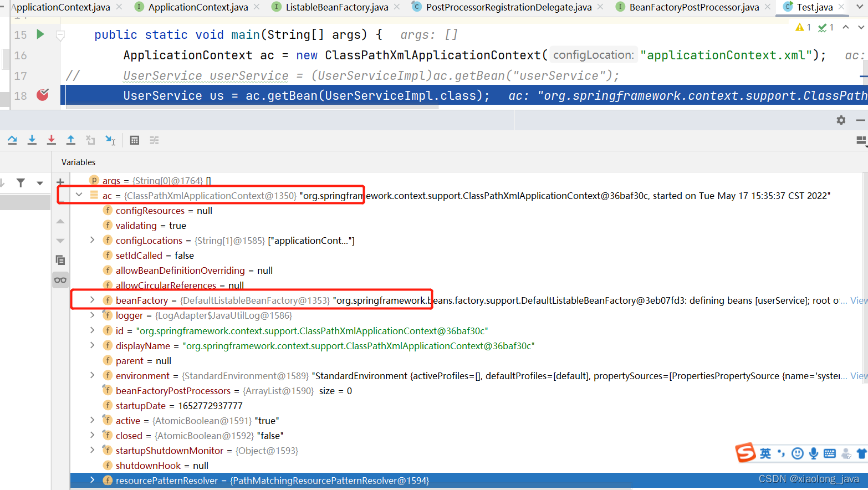Expand the beanFactory field
This screenshot has height=490, width=868.
tap(93, 299)
